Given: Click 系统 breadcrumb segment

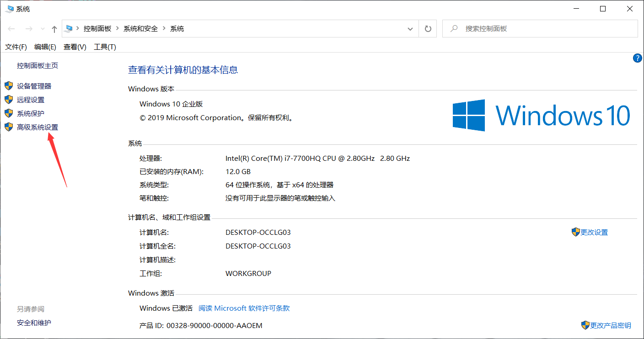Looking at the screenshot, I should 177,28.
